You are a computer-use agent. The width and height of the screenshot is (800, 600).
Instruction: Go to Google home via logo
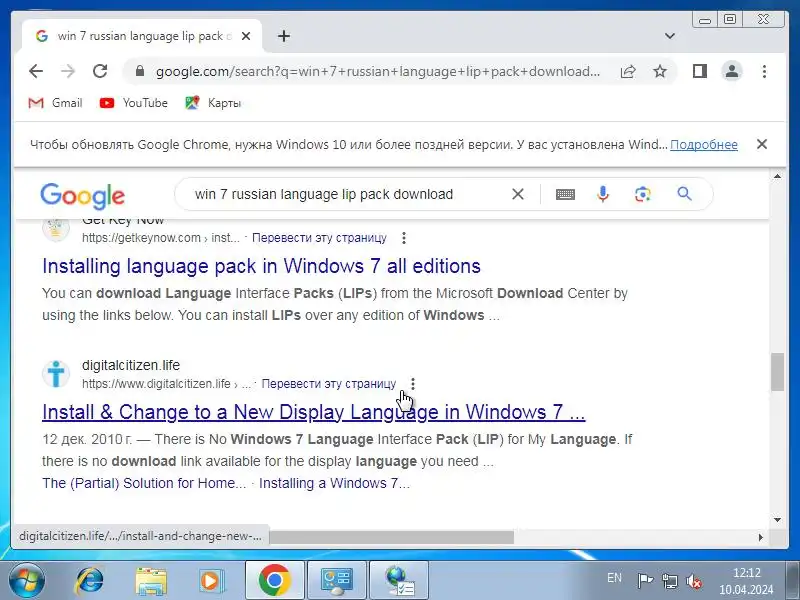pos(83,195)
